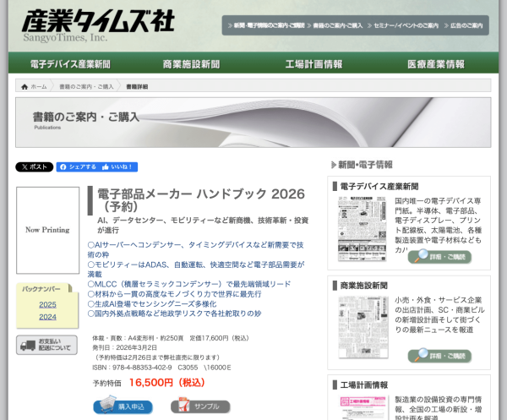The width and height of the screenshot is (507, 420).
Task: Click the book title 電子部品メーカー ハンドブック 2026
Action: click(201, 199)
